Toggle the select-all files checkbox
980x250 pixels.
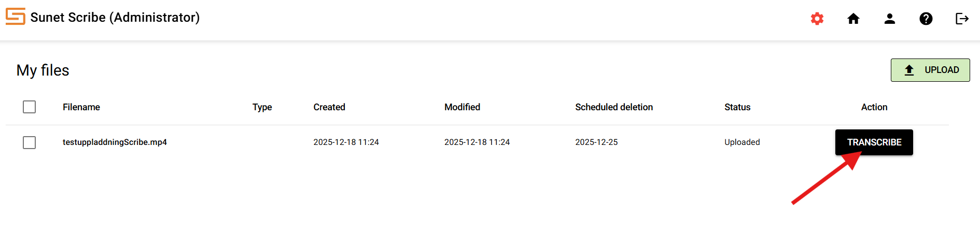30,107
